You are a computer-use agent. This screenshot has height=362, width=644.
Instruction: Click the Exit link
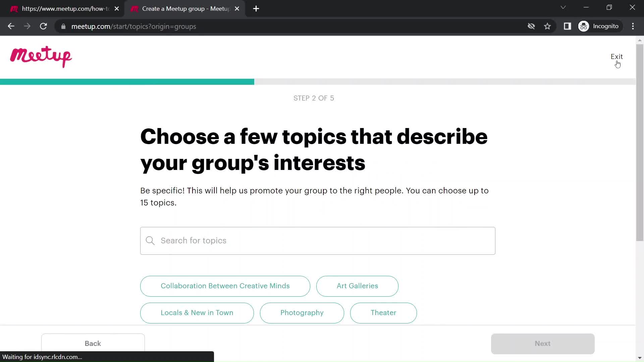pos(616,57)
